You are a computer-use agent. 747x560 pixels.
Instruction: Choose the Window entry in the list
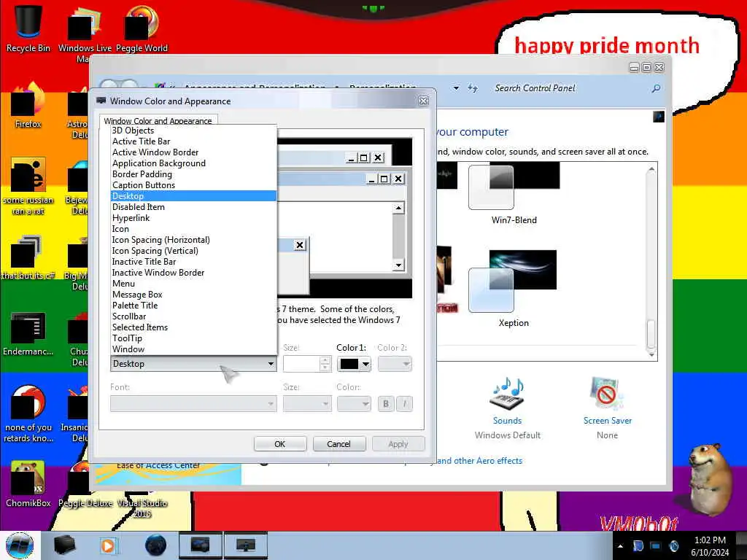pos(193,349)
